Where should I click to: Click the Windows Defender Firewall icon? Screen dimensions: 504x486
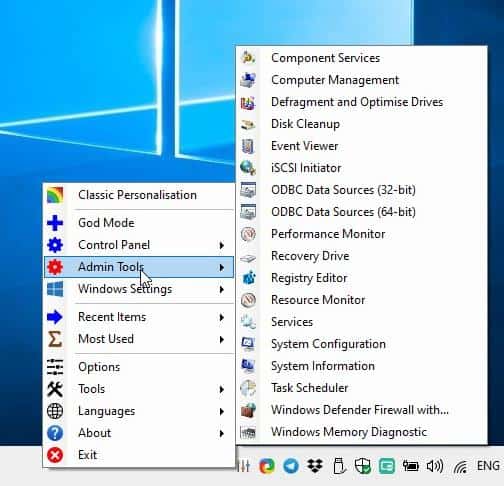[x=248, y=410]
